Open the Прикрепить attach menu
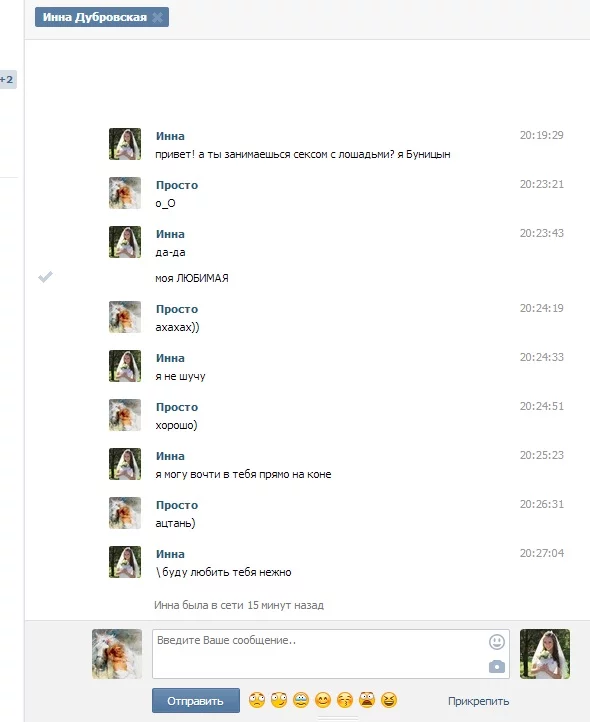590x722 pixels. (x=479, y=701)
